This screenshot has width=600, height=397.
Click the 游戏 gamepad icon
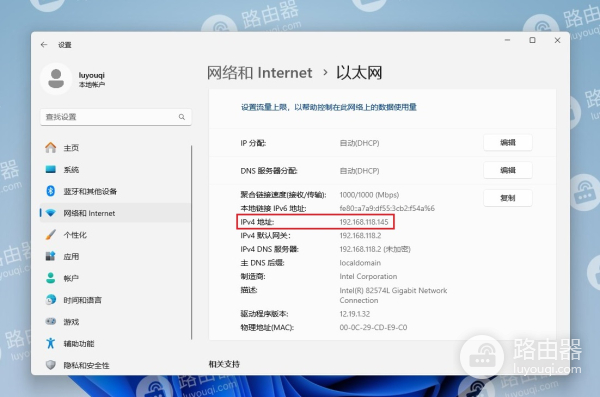click(x=51, y=321)
